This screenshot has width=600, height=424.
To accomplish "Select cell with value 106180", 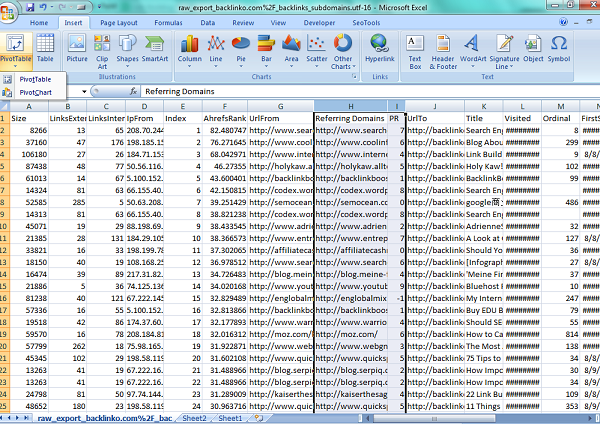I will [29, 154].
